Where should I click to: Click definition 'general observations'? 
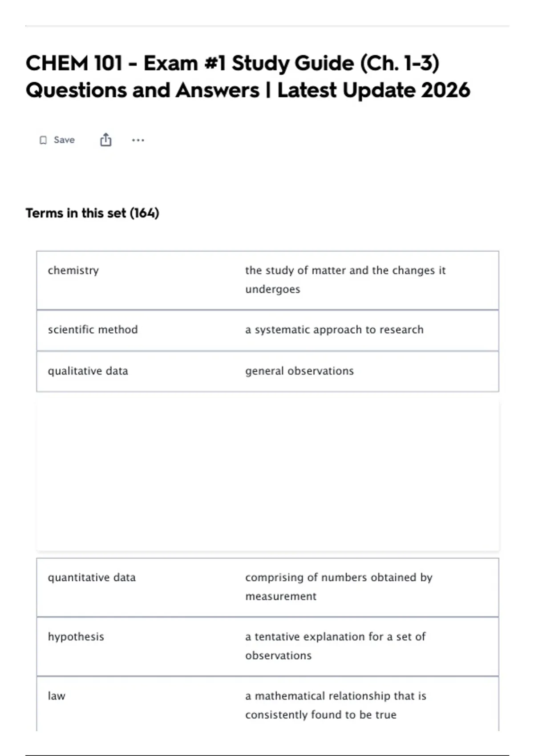[x=299, y=371]
